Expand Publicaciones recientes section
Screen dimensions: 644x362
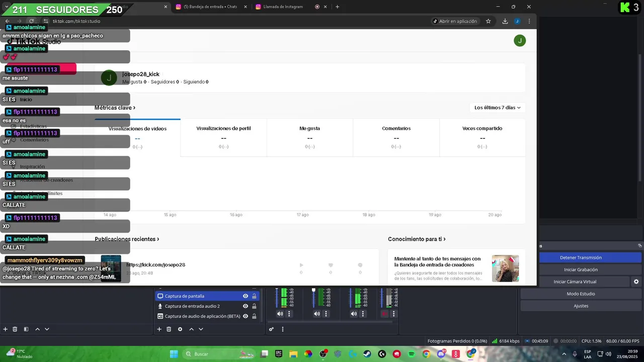127,239
